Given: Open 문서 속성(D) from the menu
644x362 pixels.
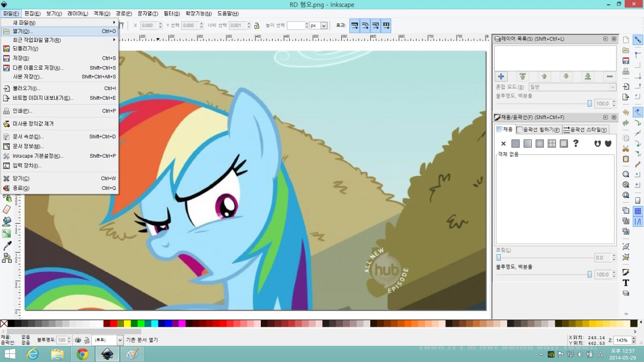Looking at the screenshot, I should 60,136.
